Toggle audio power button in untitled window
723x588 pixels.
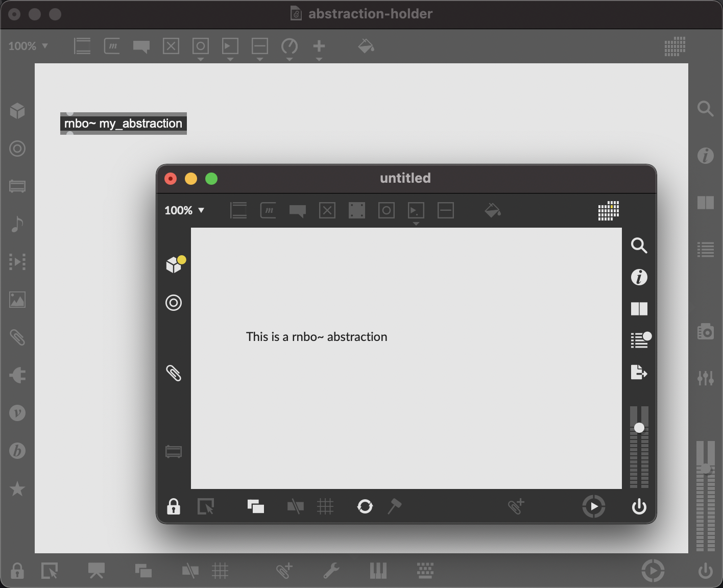click(639, 507)
